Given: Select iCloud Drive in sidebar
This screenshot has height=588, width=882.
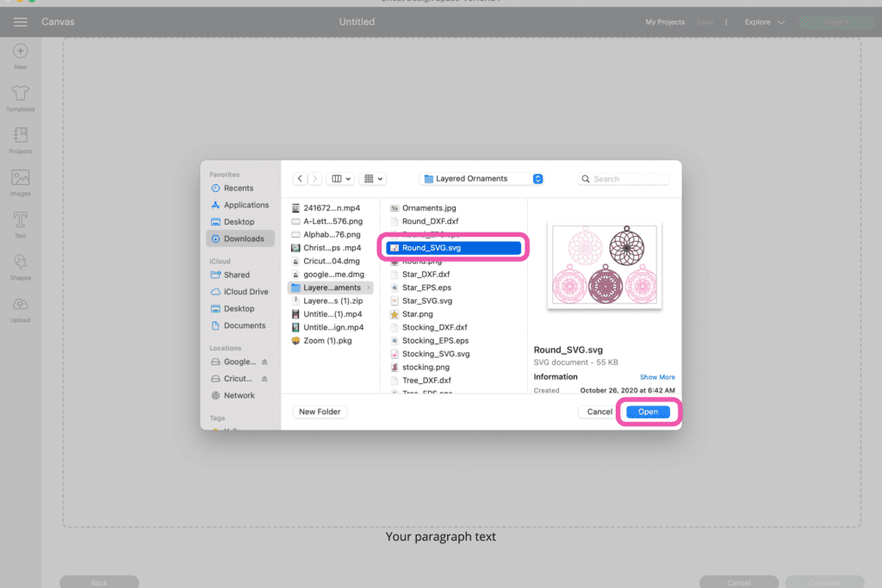Looking at the screenshot, I should pyautogui.click(x=240, y=292).
